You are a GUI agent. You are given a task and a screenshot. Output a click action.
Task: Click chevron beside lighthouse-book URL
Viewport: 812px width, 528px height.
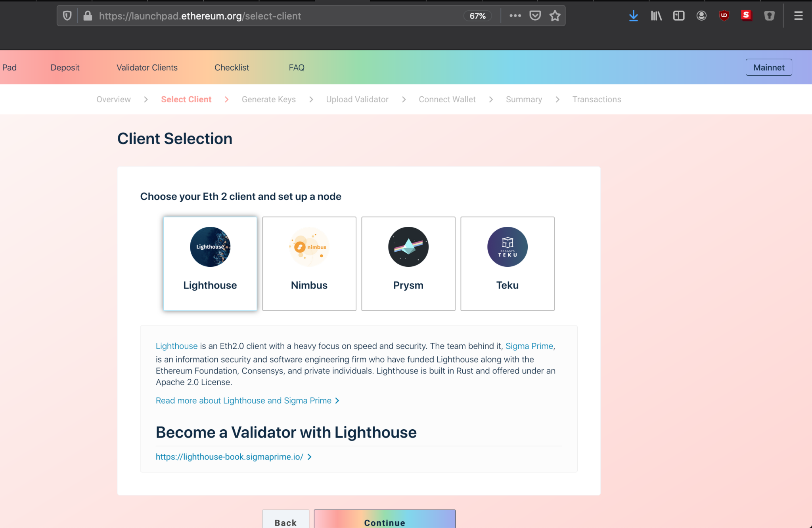pos(310,457)
